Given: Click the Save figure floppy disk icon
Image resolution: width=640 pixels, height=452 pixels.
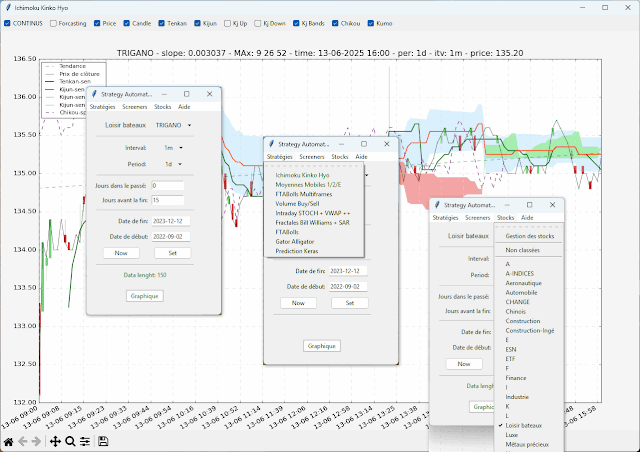Looking at the screenshot, I should click(x=103, y=441).
